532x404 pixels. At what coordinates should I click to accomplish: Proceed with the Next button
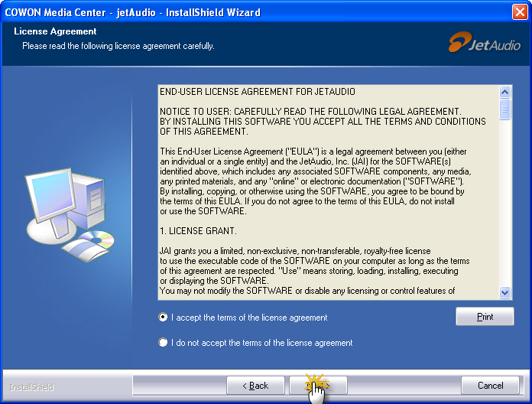(318, 386)
